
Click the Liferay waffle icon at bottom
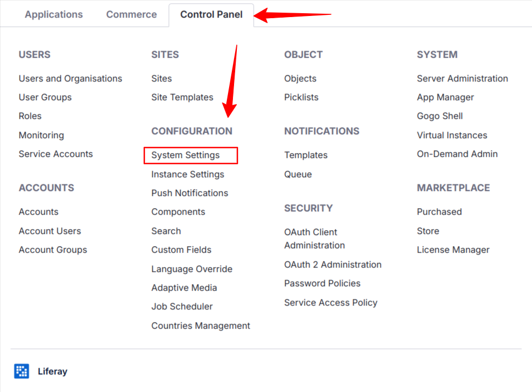coord(21,371)
